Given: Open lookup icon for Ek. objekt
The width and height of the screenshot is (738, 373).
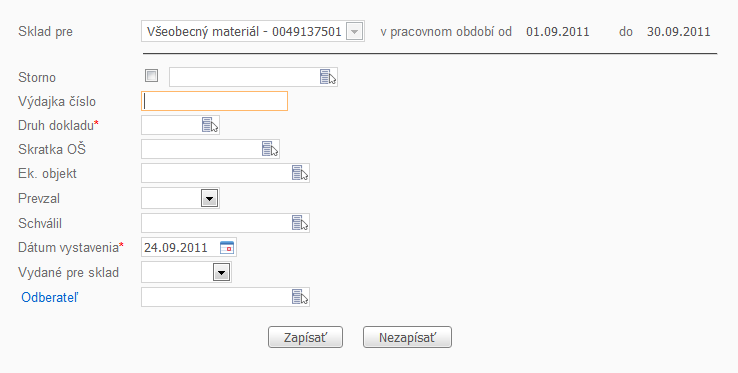Looking at the screenshot, I should click(x=300, y=173).
